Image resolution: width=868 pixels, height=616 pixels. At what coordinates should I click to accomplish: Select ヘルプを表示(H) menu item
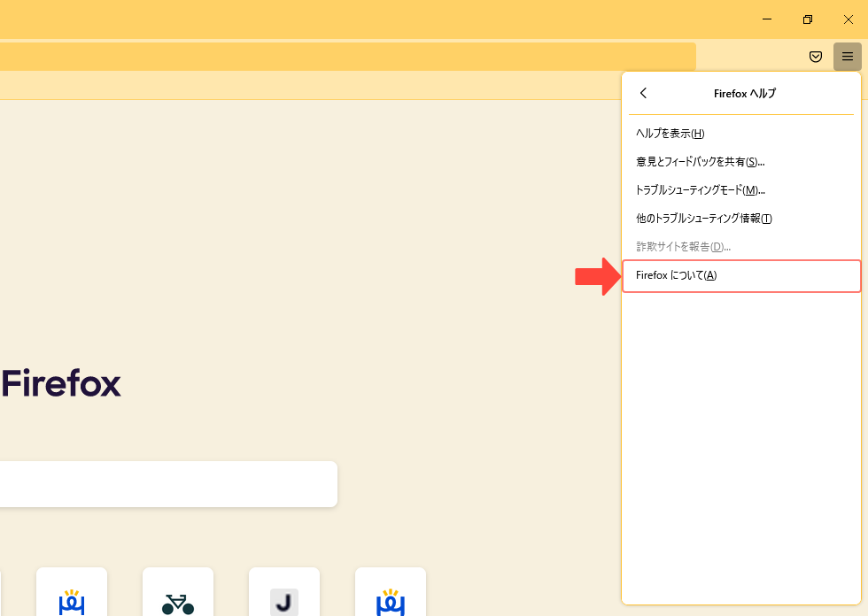point(741,134)
